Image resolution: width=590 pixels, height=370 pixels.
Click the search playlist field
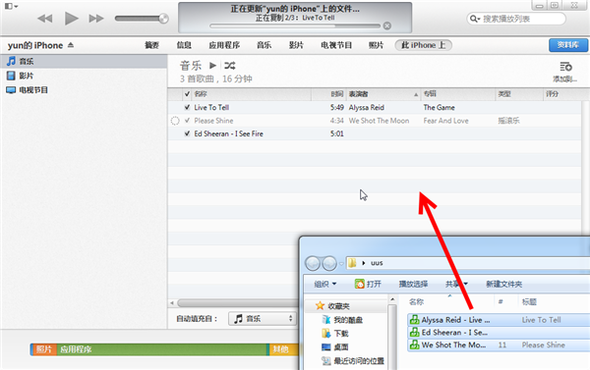516,18
